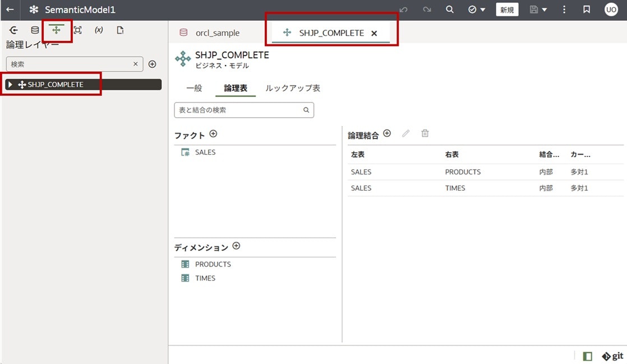Click the redo arrow icon
This screenshot has width=627, height=364.
(x=427, y=10)
